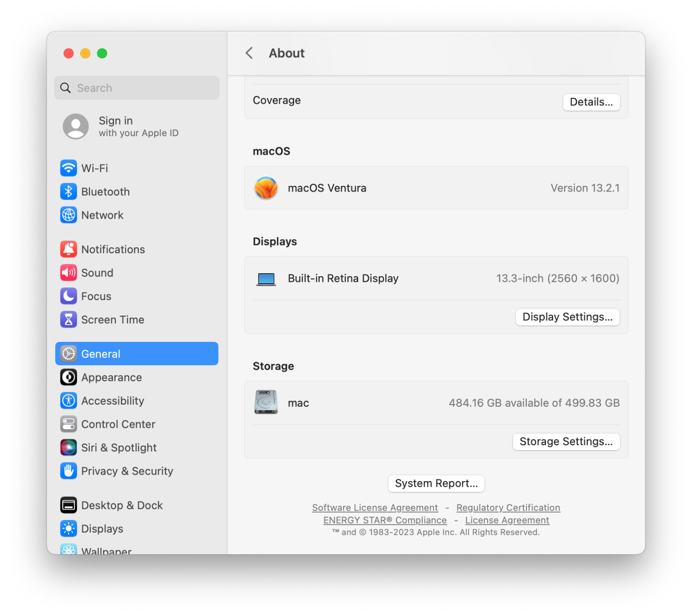The width and height of the screenshot is (692, 616).
Task: Click the Privacy & Security hand icon
Action: 68,471
